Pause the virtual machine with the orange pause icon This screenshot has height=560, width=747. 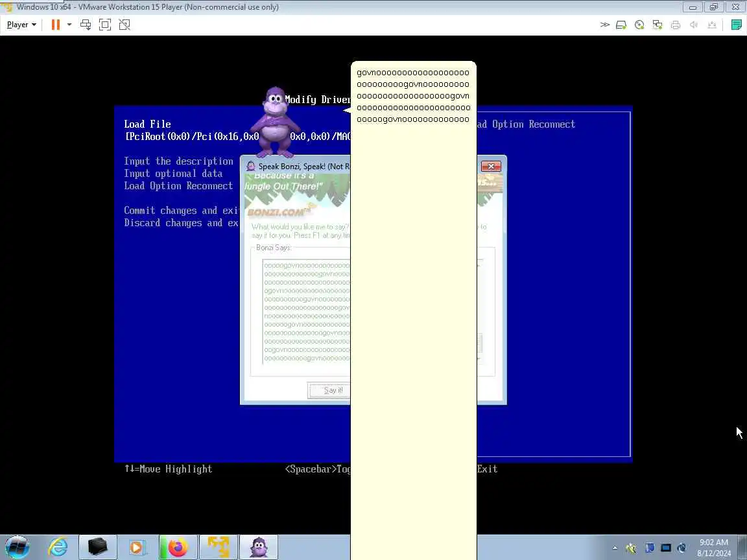click(x=55, y=25)
